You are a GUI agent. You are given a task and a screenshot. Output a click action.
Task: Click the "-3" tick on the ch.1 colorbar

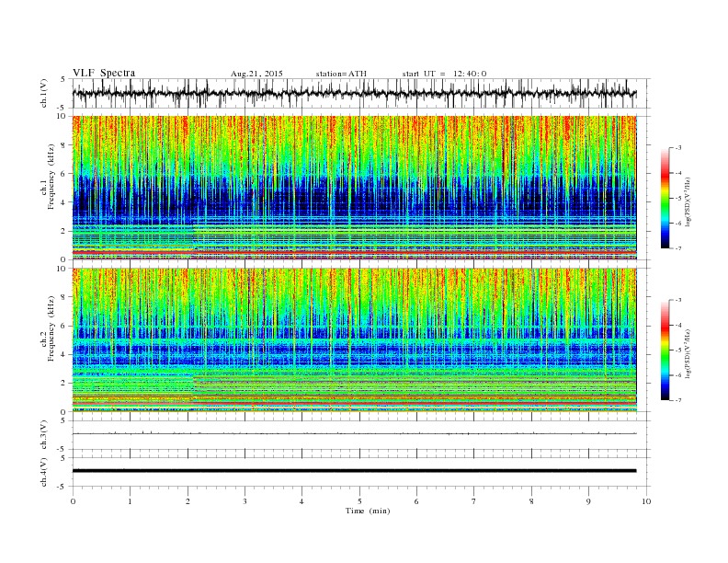pyautogui.click(x=678, y=148)
